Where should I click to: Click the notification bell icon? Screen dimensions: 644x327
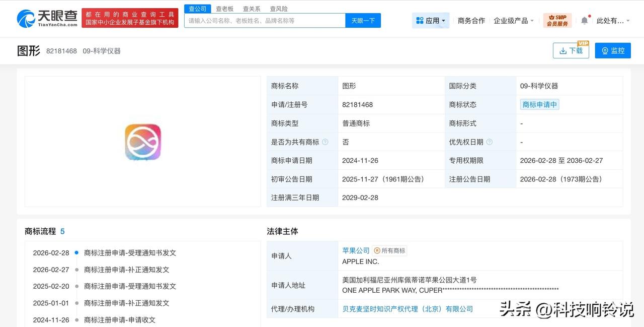click(584, 19)
